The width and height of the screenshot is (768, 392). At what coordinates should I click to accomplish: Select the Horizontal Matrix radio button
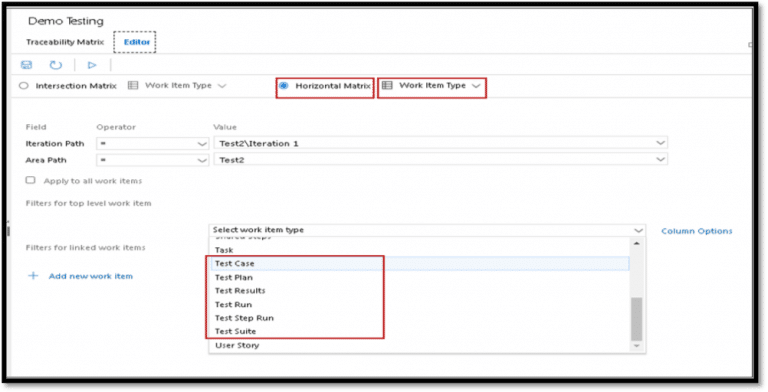click(x=283, y=86)
